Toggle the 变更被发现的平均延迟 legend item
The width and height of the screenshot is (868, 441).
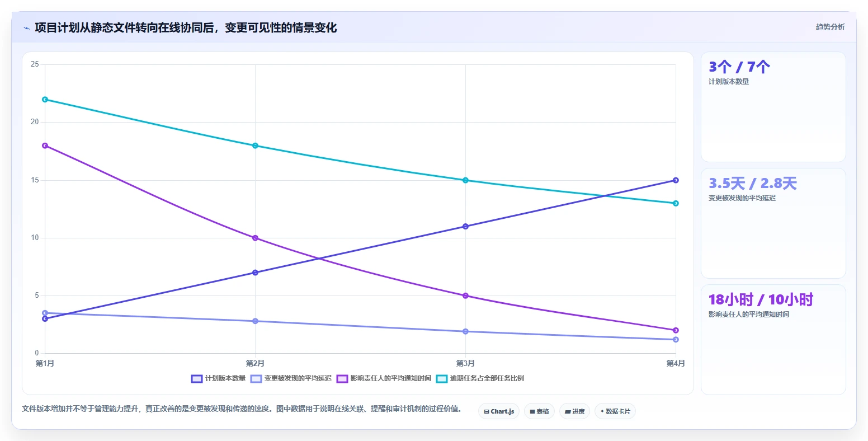click(x=291, y=378)
